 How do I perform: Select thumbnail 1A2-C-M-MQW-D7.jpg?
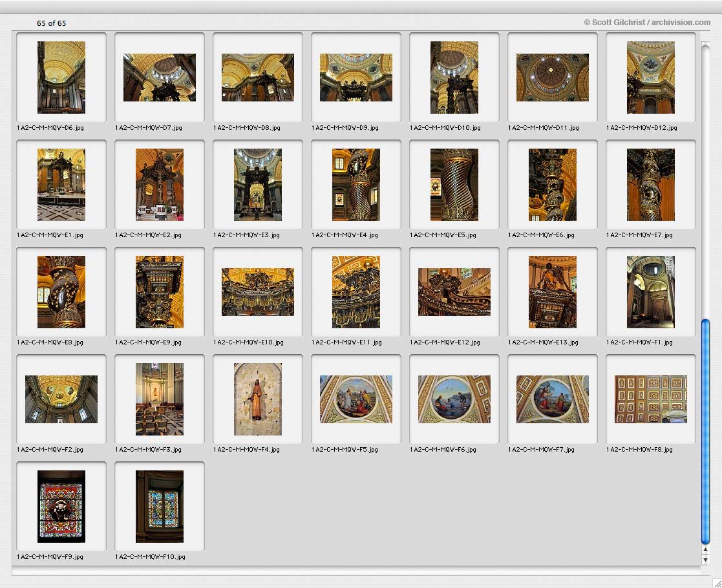point(159,78)
